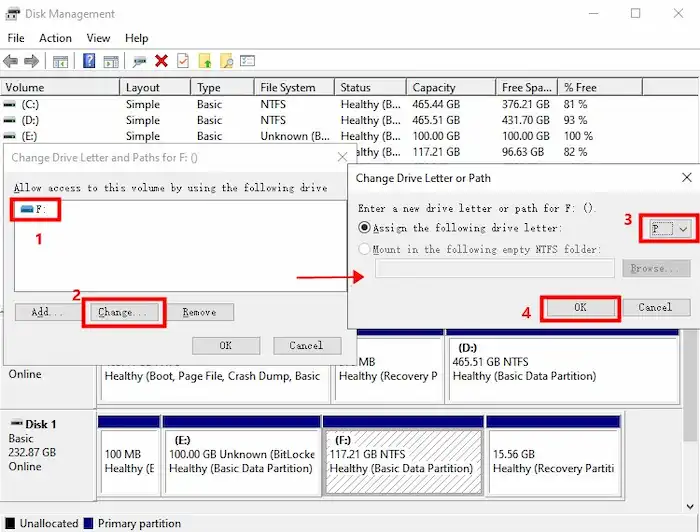700x532 pixels.
Task: Click the magnifier search icon in toolbar
Action: [x=228, y=61]
